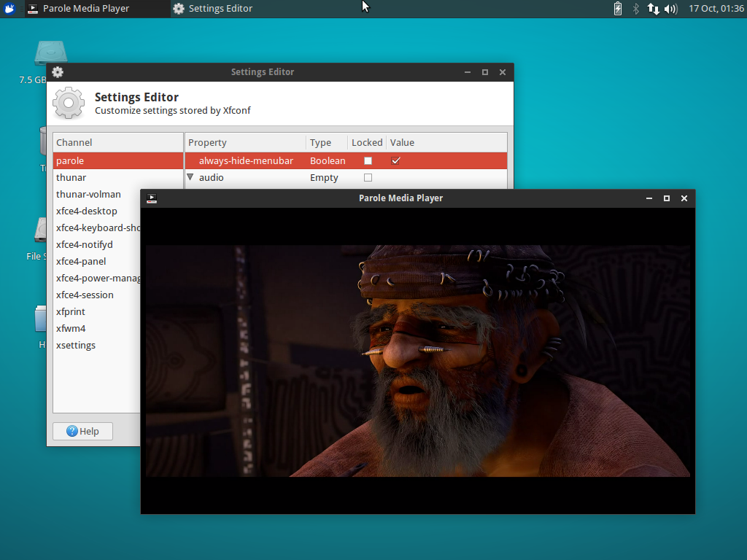Screen dimensions: 747x560
Task: Open the volume control icon
Action: tap(670, 9)
